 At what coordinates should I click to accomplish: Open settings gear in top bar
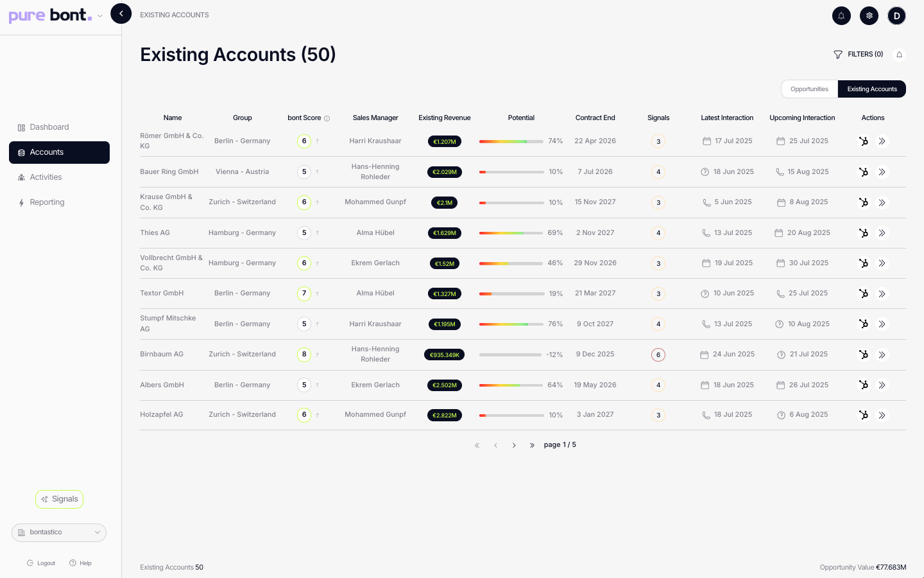(x=869, y=15)
